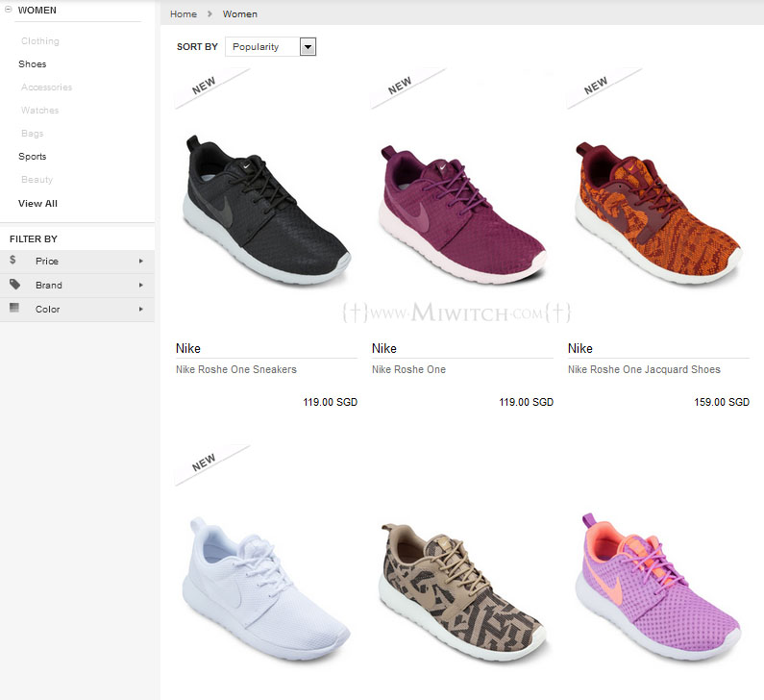
Task: Click the Brand tag icon
Action: [15, 285]
